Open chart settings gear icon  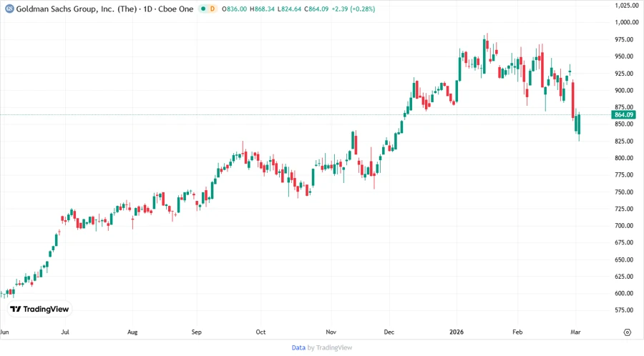point(627,332)
